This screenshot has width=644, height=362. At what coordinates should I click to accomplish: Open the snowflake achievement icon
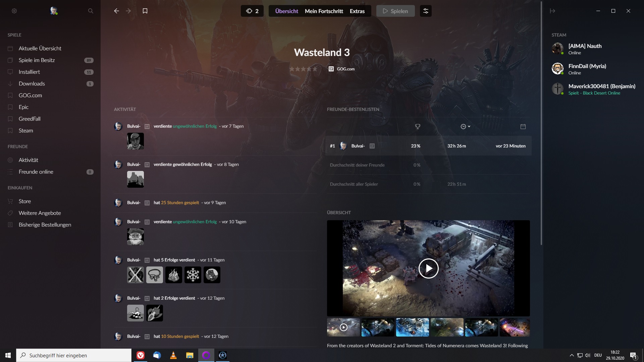tap(193, 275)
